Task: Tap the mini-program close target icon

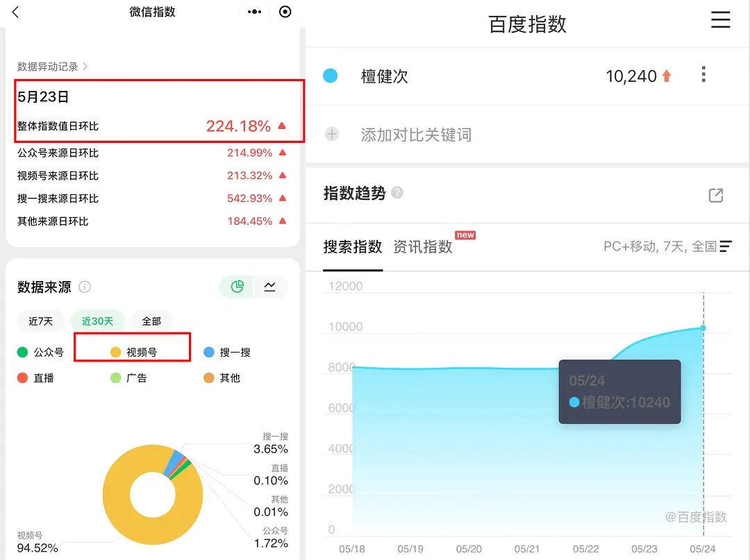Action: click(x=285, y=12)
